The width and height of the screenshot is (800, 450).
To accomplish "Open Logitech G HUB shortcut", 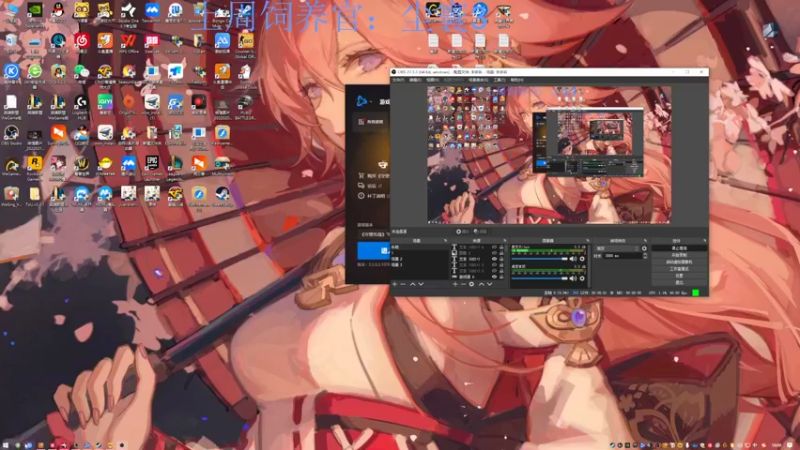I will [x=82, y=102].
